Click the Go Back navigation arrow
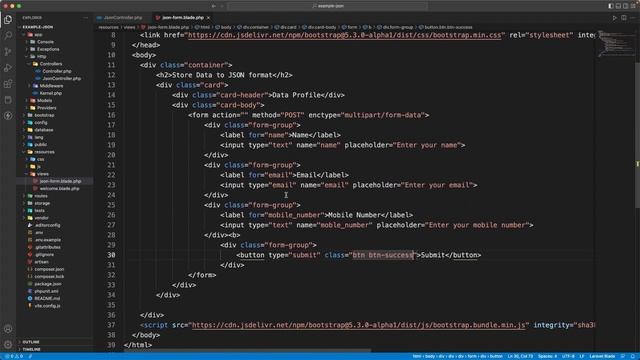 tap(213, 6)
